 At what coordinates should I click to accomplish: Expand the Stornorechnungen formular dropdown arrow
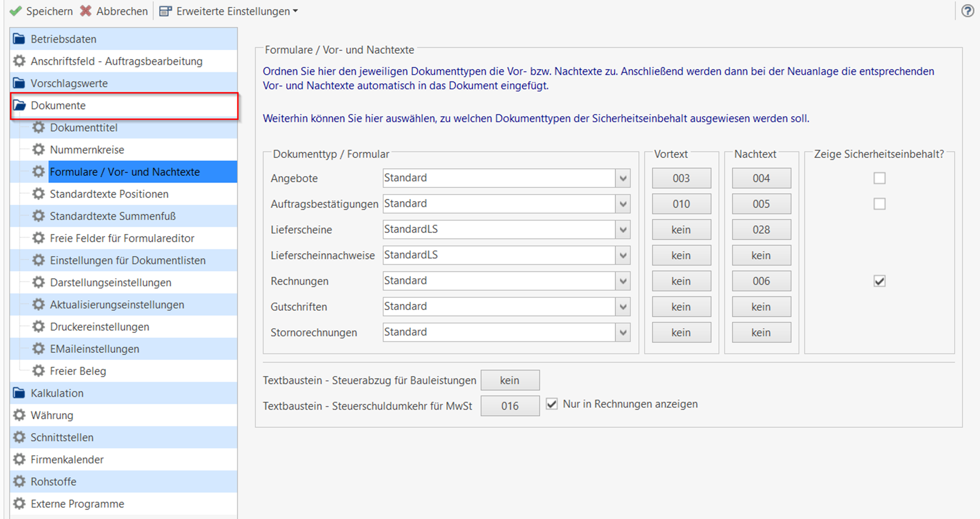pyautogui.click(x=623, y=332)
